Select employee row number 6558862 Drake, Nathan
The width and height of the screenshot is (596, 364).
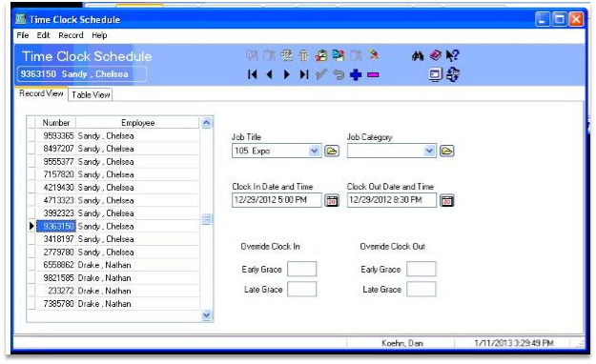tap(117, 265)
